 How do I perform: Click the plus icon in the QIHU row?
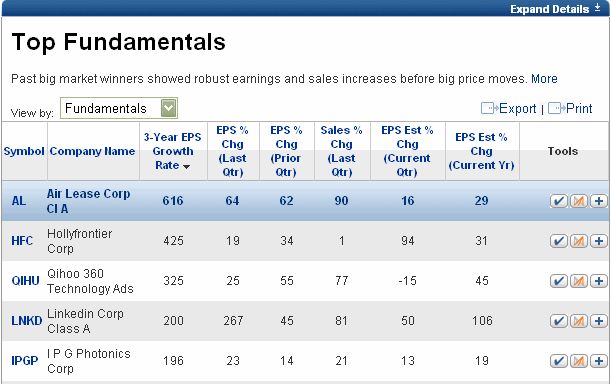click(599, 281)
